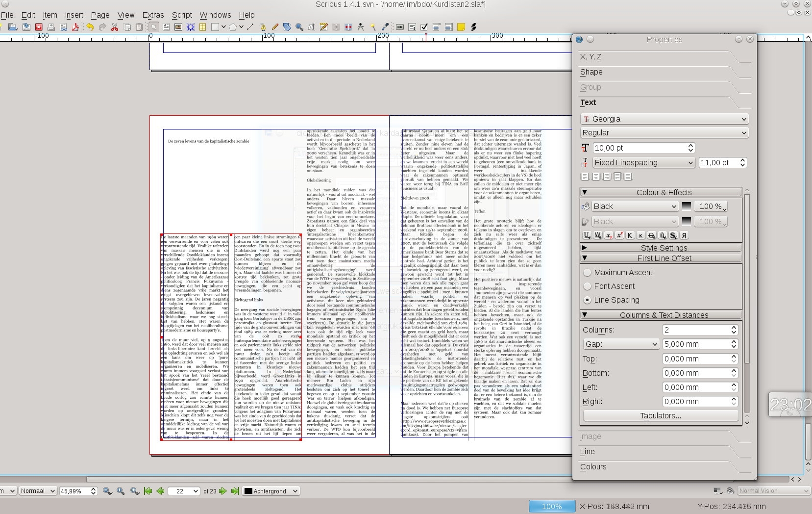Select the Eye Dropper tool
This screenshot has width=812, height=514.
pyautogui.click(x=385, y=27)
